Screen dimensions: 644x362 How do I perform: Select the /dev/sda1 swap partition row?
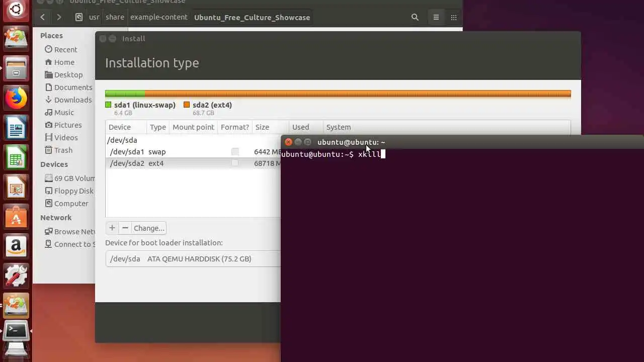[193, 151]
